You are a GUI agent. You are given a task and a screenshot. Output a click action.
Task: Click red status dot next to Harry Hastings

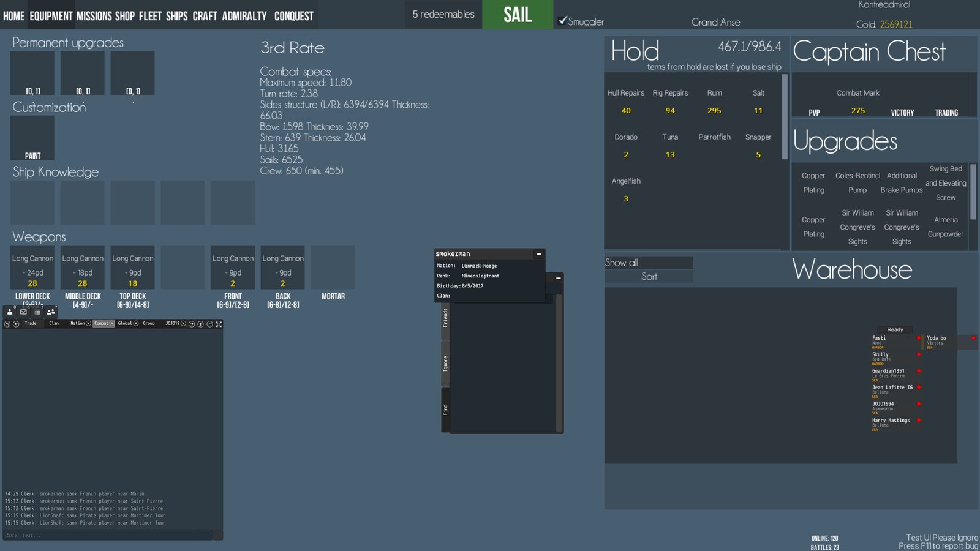click(919, 421)
